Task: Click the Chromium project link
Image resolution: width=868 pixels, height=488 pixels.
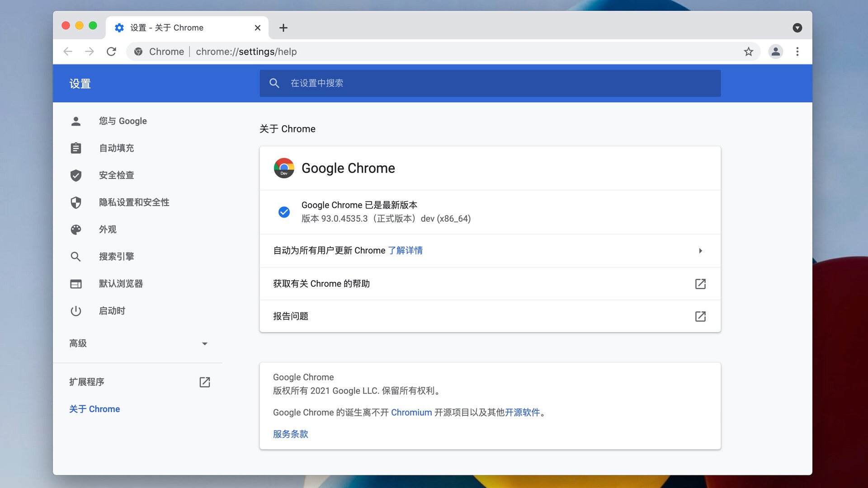Action: click(x=412, y=413)
